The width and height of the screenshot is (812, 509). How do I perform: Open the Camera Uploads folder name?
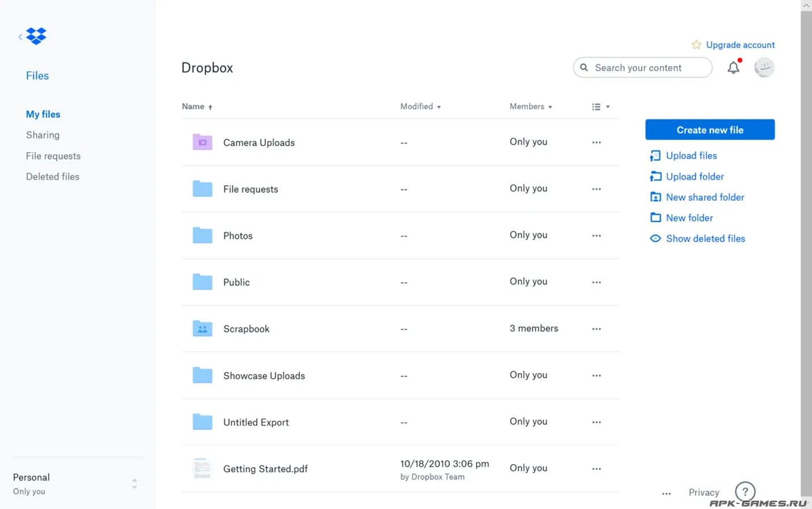point(259,143)
